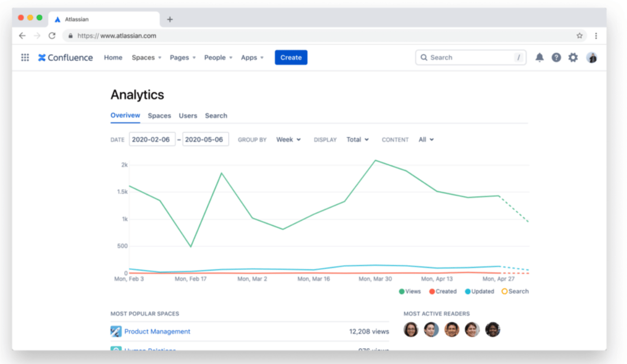Switch to the Users tab

(188, 116)
